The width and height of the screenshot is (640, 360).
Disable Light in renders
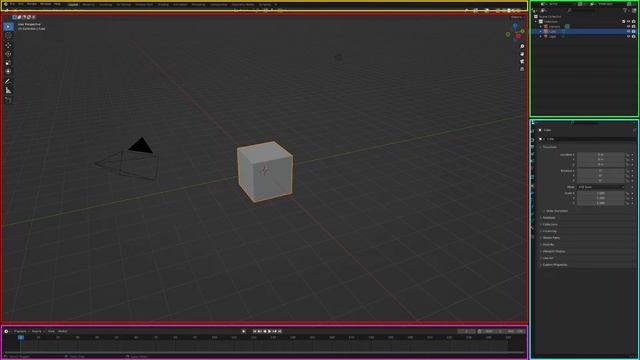pyautogui.click(x=633, y=36)
